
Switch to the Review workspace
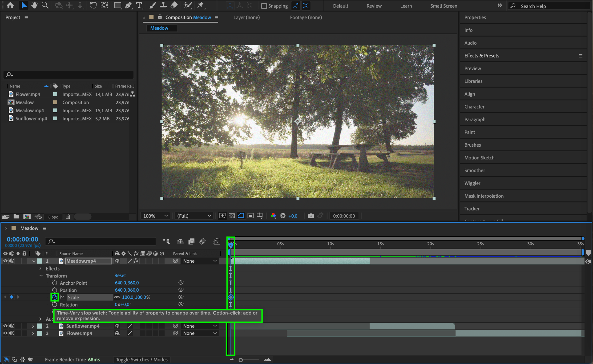[x=374, y=6]
